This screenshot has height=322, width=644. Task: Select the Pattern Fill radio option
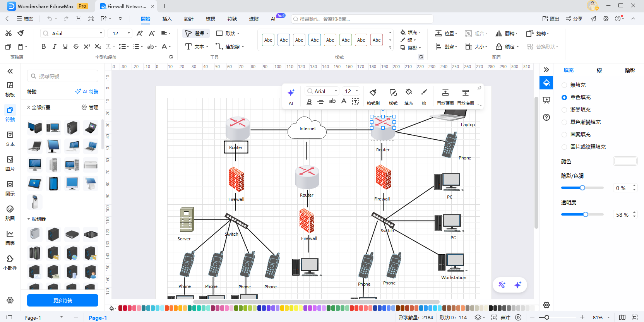(x=564, y=135)
